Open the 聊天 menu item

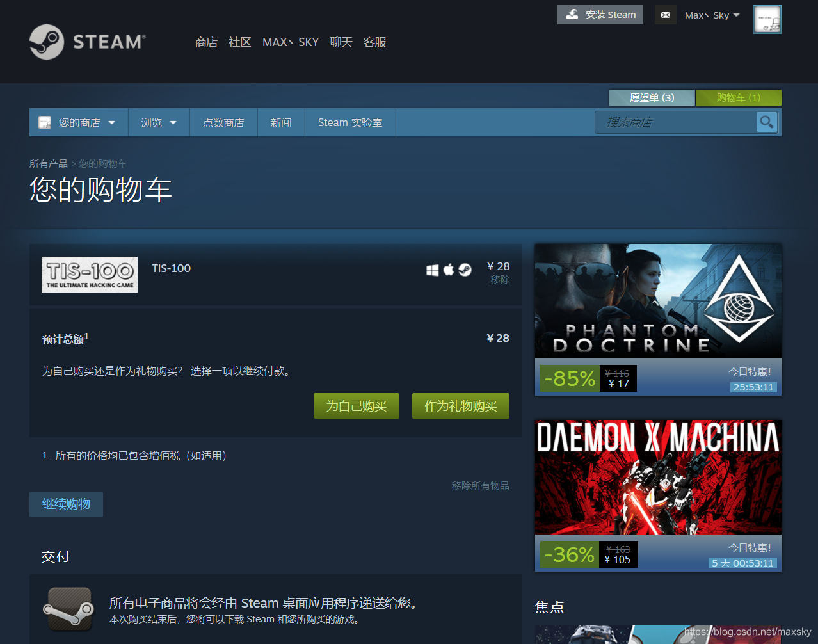click(x=341, y=42)
